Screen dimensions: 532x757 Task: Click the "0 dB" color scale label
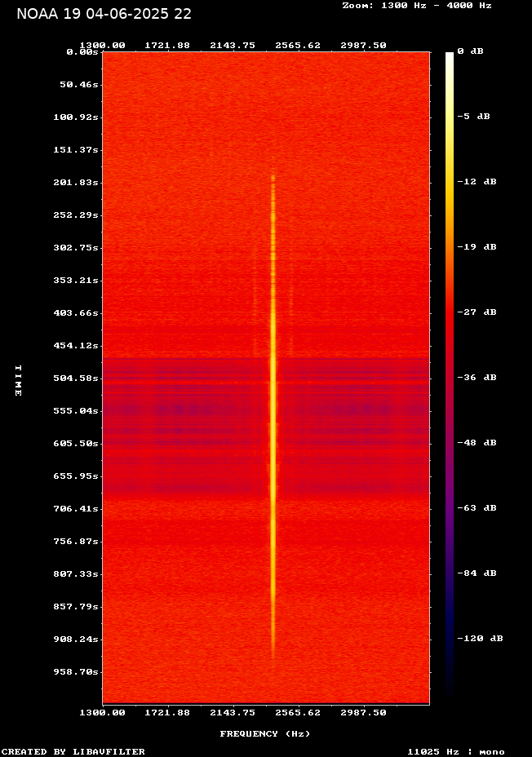[470, 51]
